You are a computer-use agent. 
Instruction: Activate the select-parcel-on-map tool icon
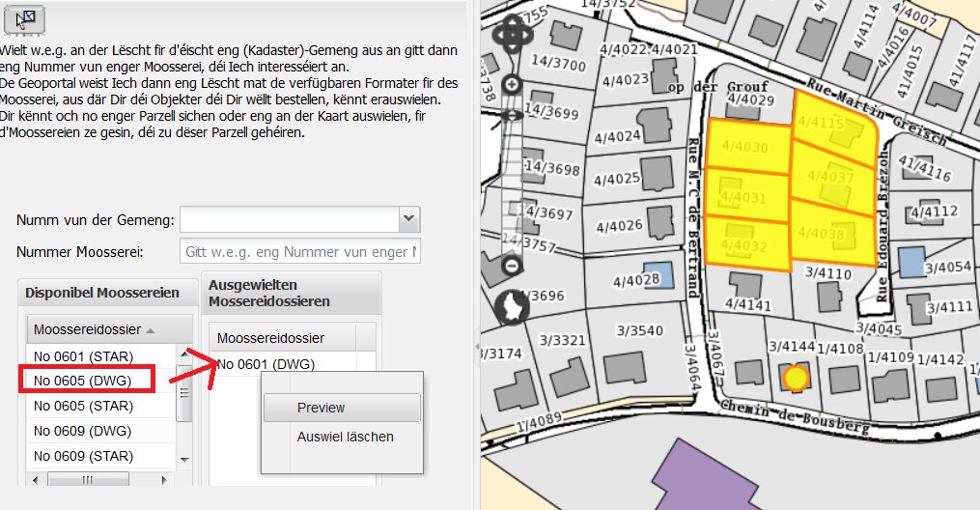pos(26,17)
